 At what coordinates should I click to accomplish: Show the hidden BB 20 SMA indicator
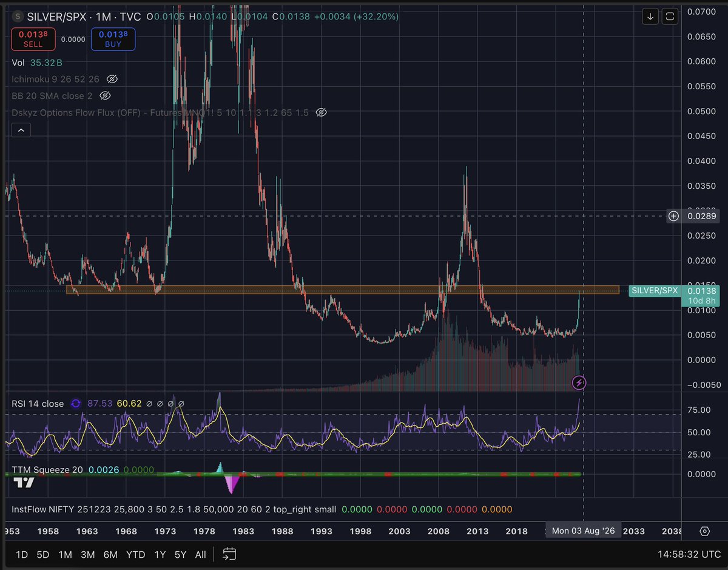[105, 96]
